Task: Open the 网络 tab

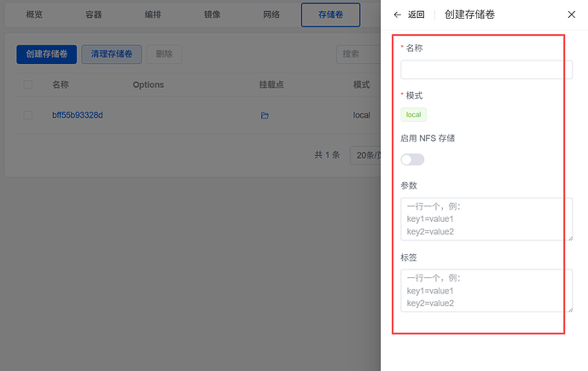Action: [271, 15]
